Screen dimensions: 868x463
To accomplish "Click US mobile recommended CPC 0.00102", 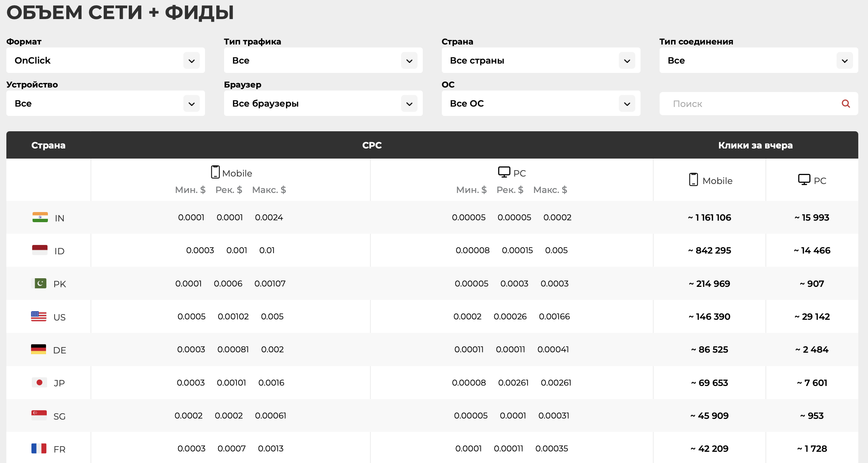I will [233, 316].
